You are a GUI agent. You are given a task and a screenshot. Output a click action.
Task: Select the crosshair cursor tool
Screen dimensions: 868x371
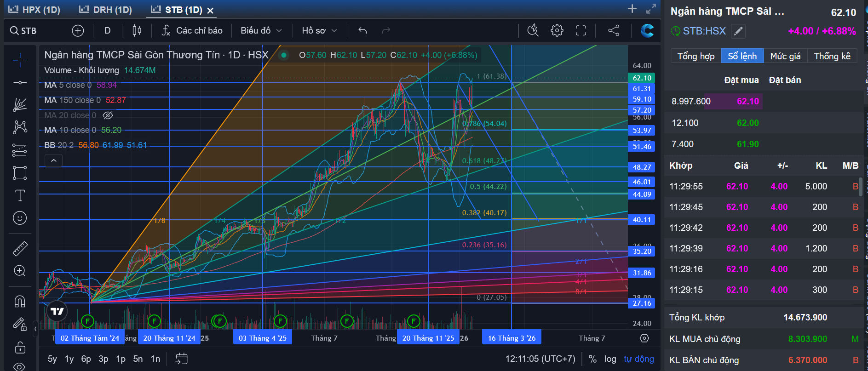pos(20,60)
